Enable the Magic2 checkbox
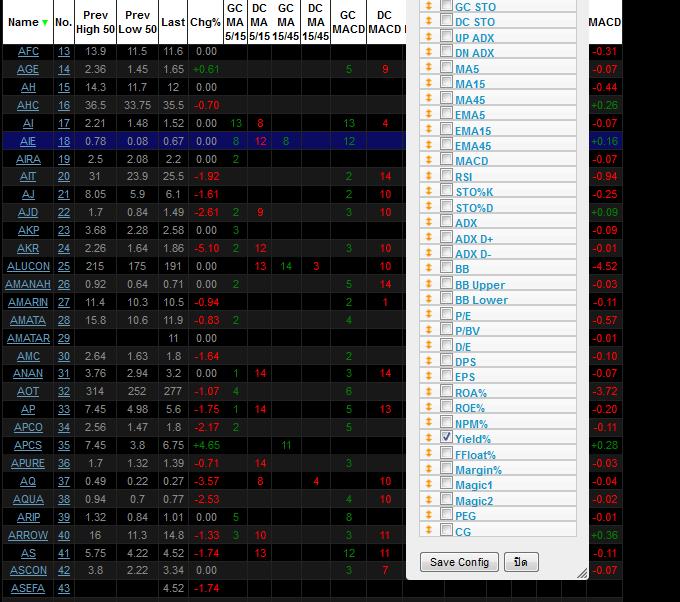Viewport: 680px width, 602px height. click(446, 499)
